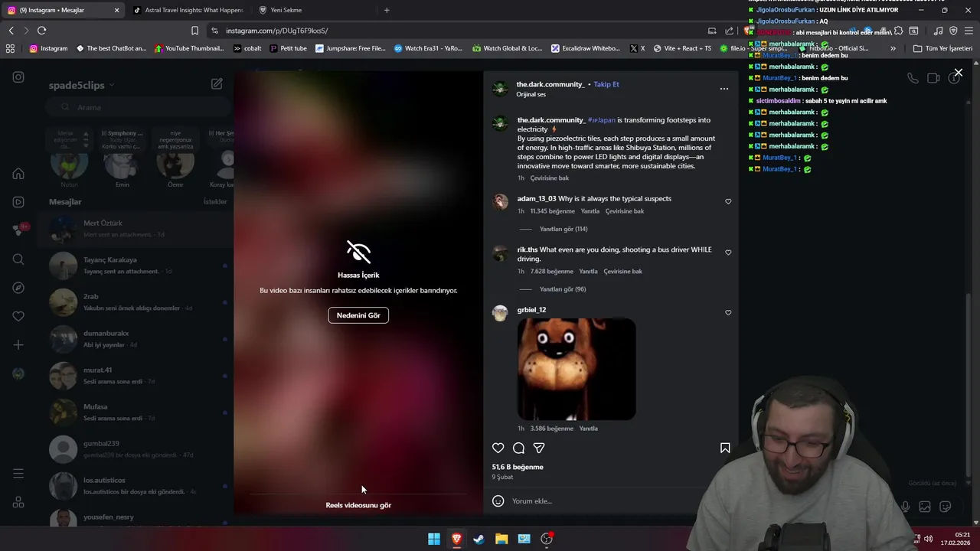Open a new browser tab with plus

(387, 10)
